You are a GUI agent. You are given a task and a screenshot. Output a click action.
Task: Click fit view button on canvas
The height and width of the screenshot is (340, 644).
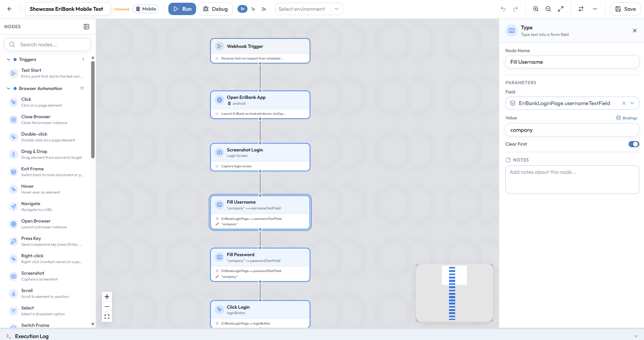coord(107,317)
